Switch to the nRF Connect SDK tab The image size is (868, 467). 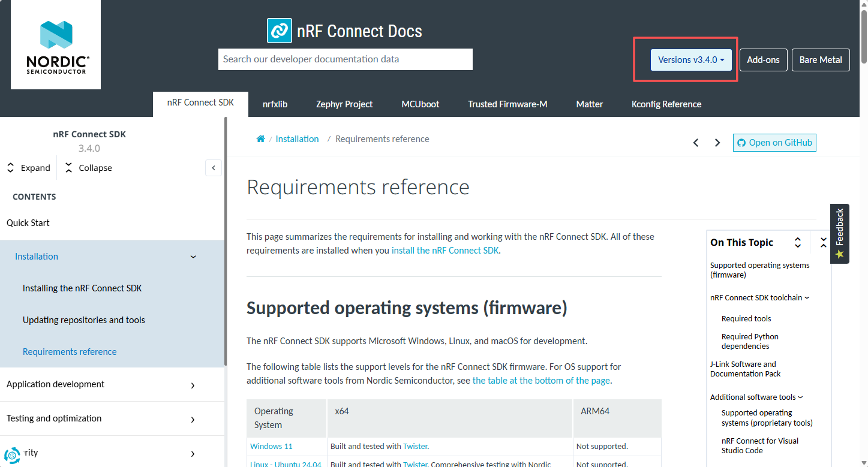pos(200,103)
